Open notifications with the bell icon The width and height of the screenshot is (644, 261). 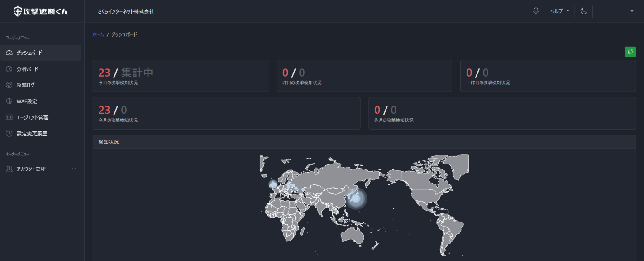(536, 11)
